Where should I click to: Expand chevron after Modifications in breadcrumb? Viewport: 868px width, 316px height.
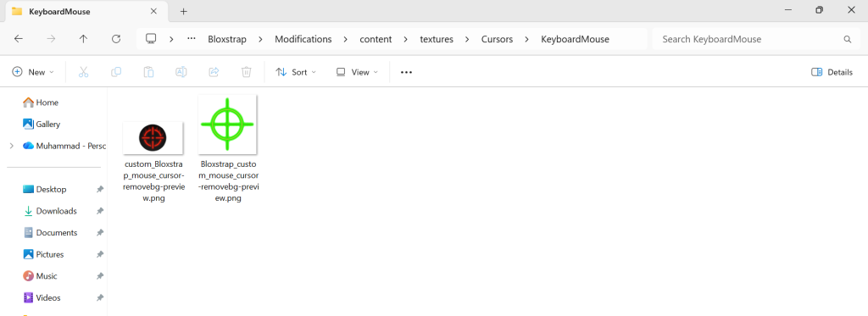click(x=346, y=39)
